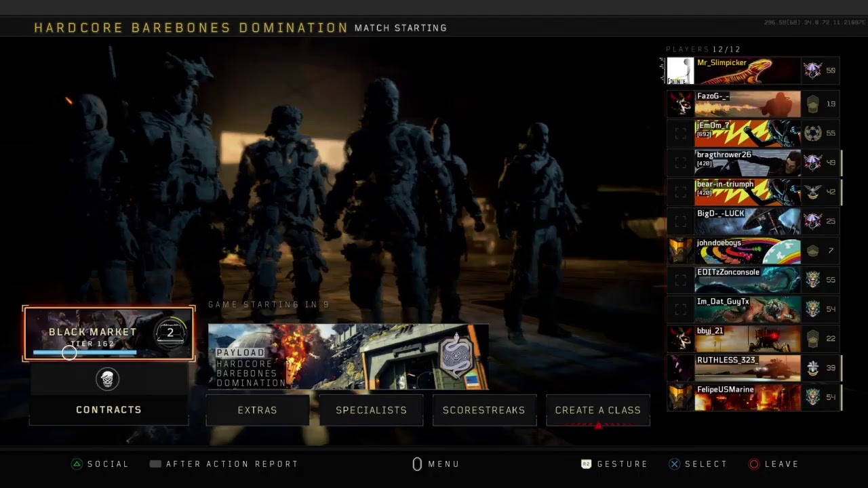The image size is (868, 488).
Task: Click the empty emblem placeholder for jEmOm_7
Action: point(681,134)
